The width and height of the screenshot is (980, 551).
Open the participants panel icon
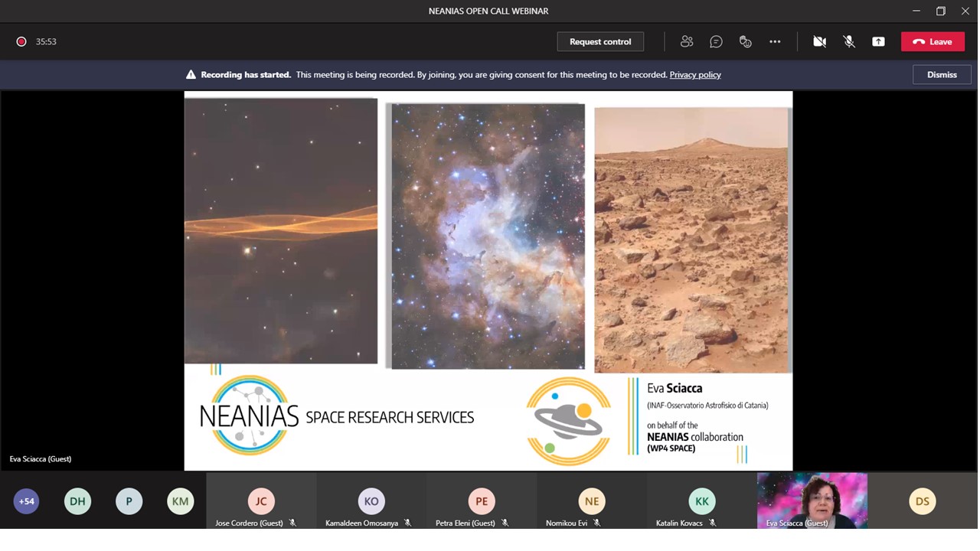[687, 41]
